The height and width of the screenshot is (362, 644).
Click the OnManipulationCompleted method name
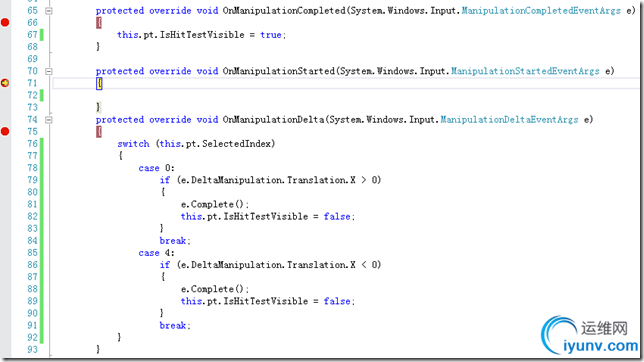(x=284, y=11)
